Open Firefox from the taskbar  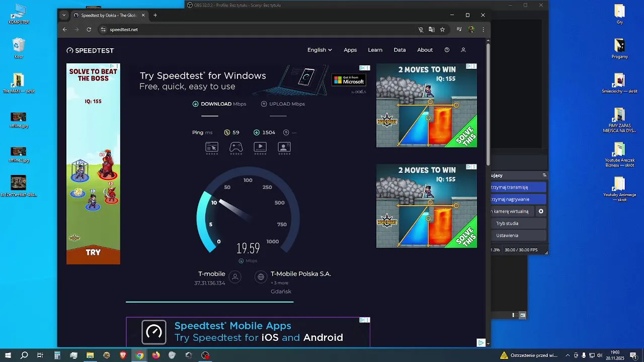(155, 355)
